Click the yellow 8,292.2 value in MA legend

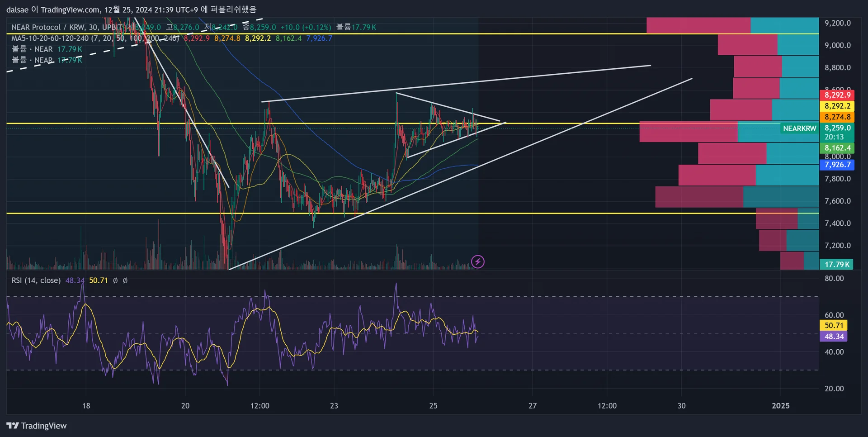[258, 38]
